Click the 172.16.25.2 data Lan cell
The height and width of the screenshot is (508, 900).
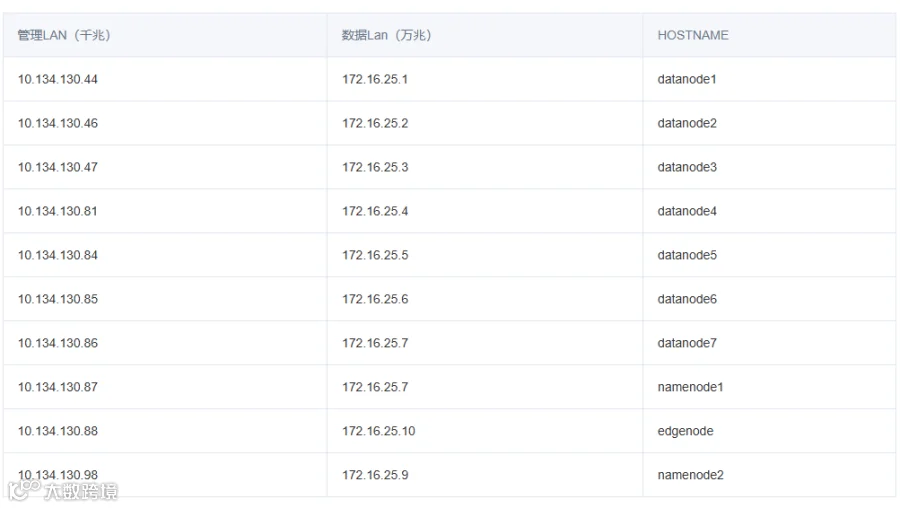point(485,123)
